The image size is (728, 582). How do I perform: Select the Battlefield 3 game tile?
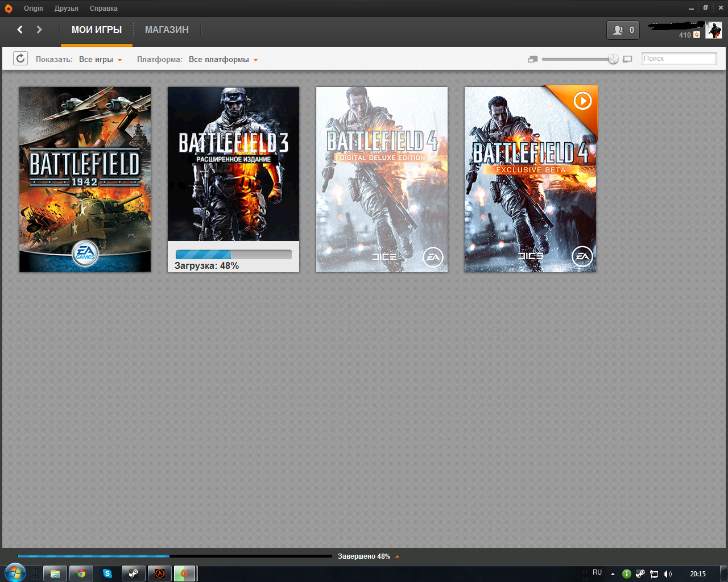pos(233,180)
